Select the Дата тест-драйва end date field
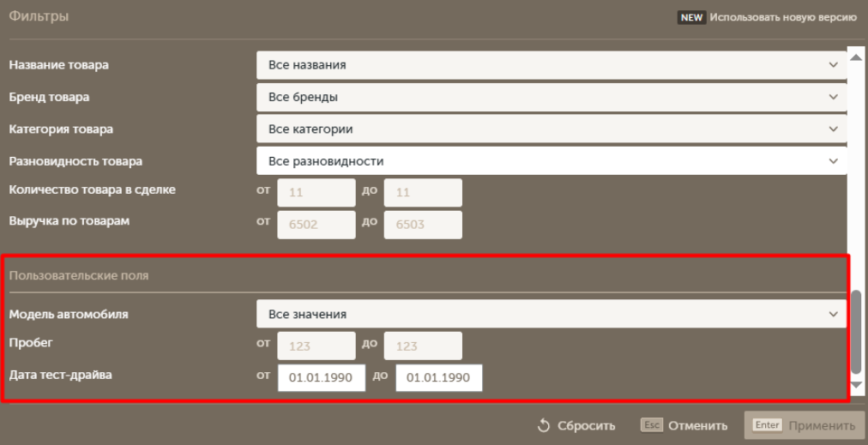 [439, 378]
